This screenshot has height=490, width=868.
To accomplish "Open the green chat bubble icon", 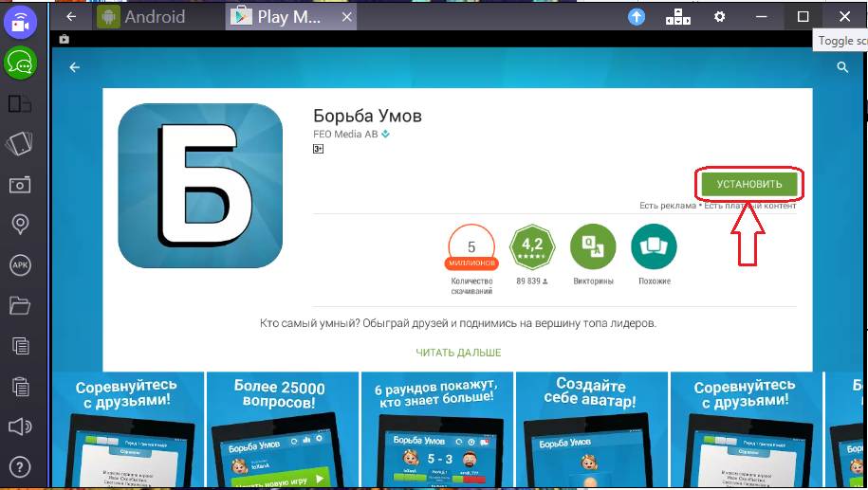I will 20,63.
